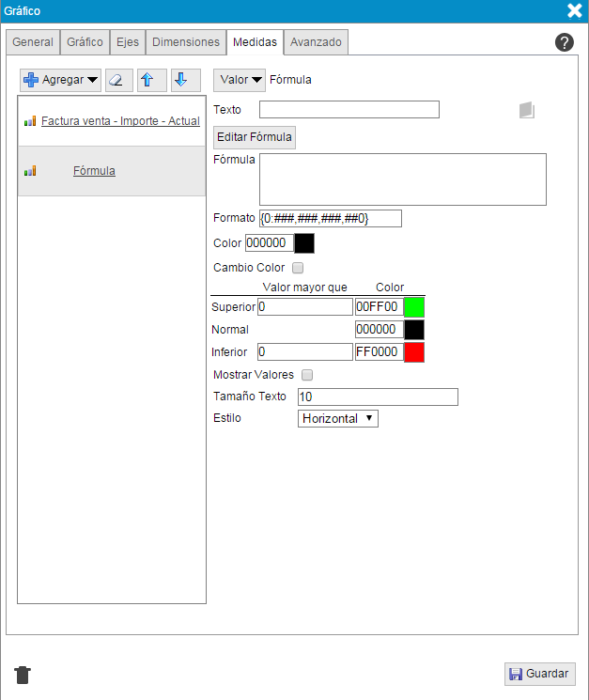Click the gray copy icon beside Texto
The height and width of the screenshot is (700, 589).
[527, 110]
